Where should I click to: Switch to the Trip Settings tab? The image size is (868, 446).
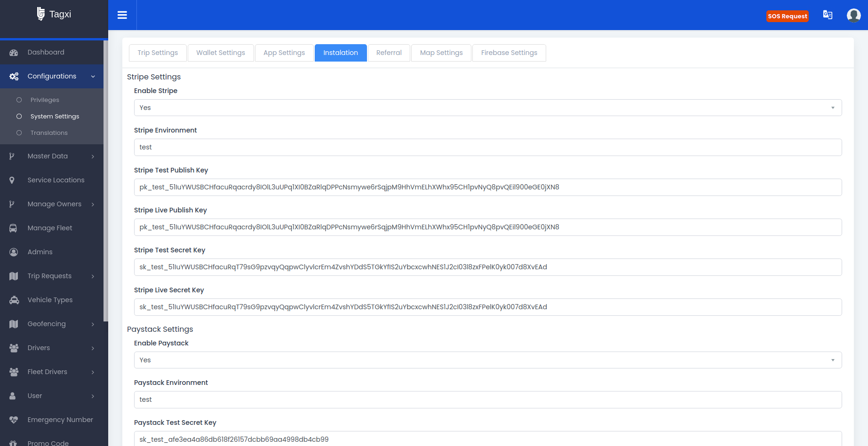point(158,53)
